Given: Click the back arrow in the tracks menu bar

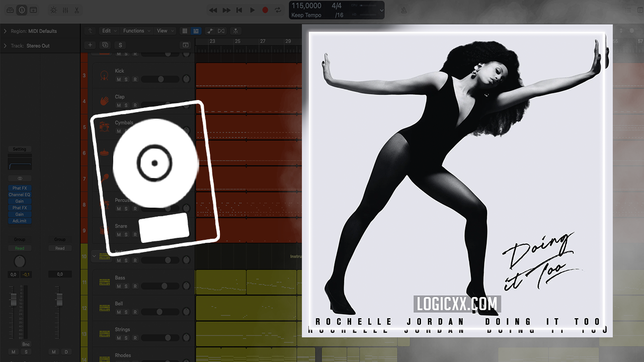Looking at the screenshot, I should point(90,31).
